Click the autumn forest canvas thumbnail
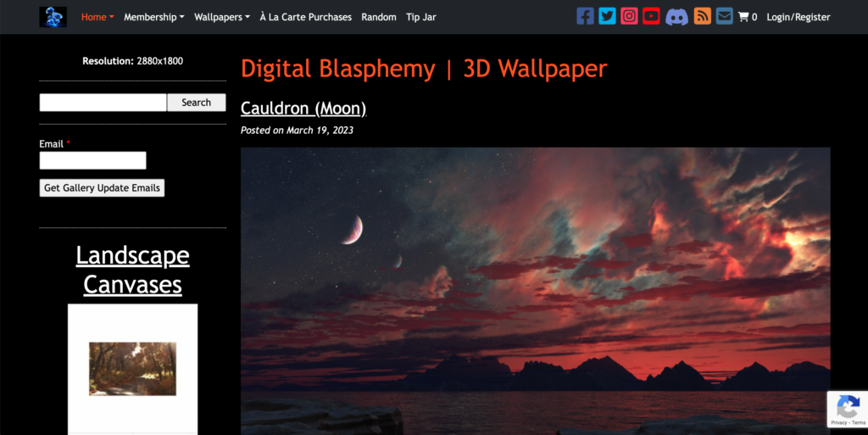The height and width of the screenshot is (435, 868). click(x=133, y=369)
